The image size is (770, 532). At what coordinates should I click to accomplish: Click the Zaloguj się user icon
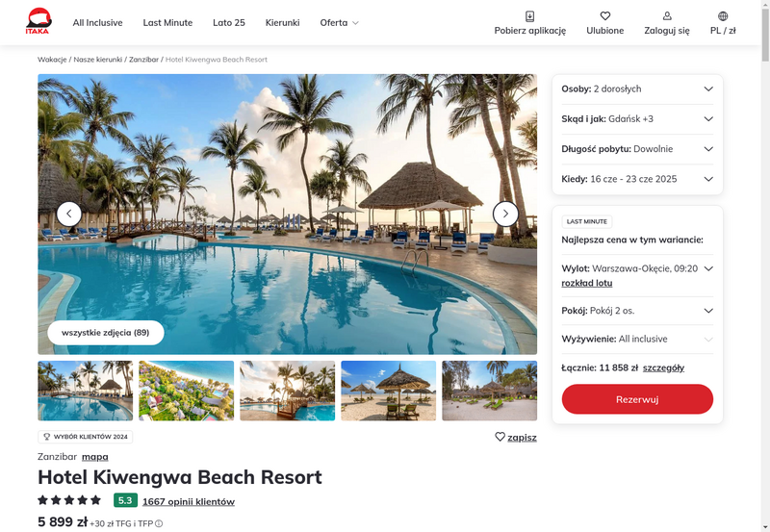coord(667,16)
